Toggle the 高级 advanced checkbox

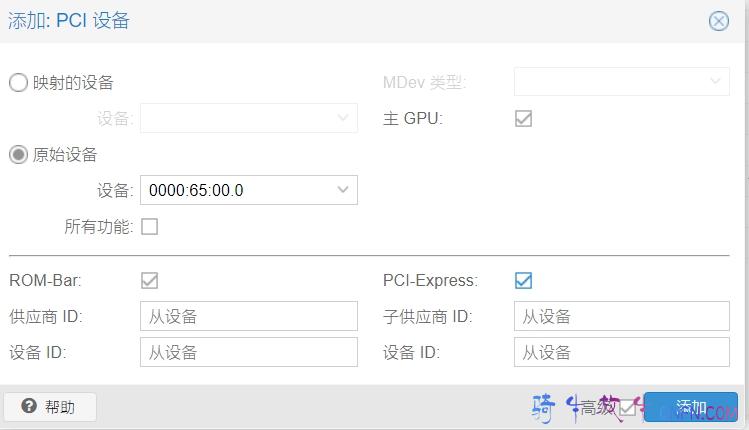click(x=627, y=407)
